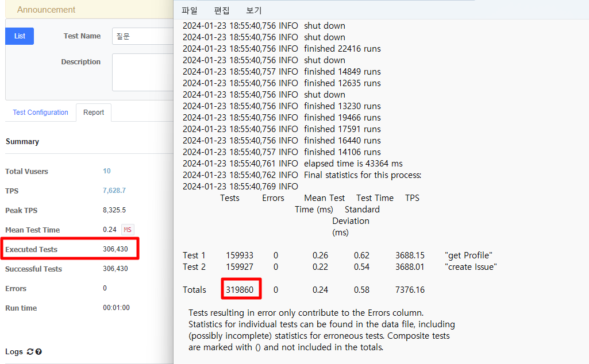Click the "get Profile" test name
The height and width of the screenshot is (364, 589).
pyautogui.click(x=468, y=255)
